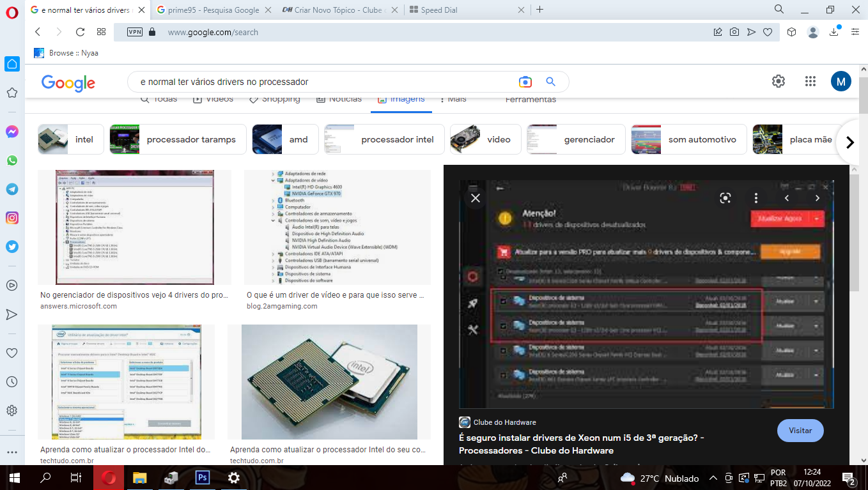Screen dimensions: 868x490
Task: Open Browse :: Nyaa bookmark
Action: [x=66, y=53]
